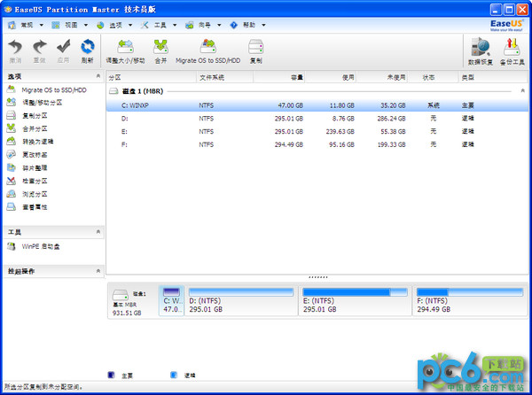The width and height of the screenshot is (532, 395).
Task: Open the Help (帮助) menu
Action: 247,25
